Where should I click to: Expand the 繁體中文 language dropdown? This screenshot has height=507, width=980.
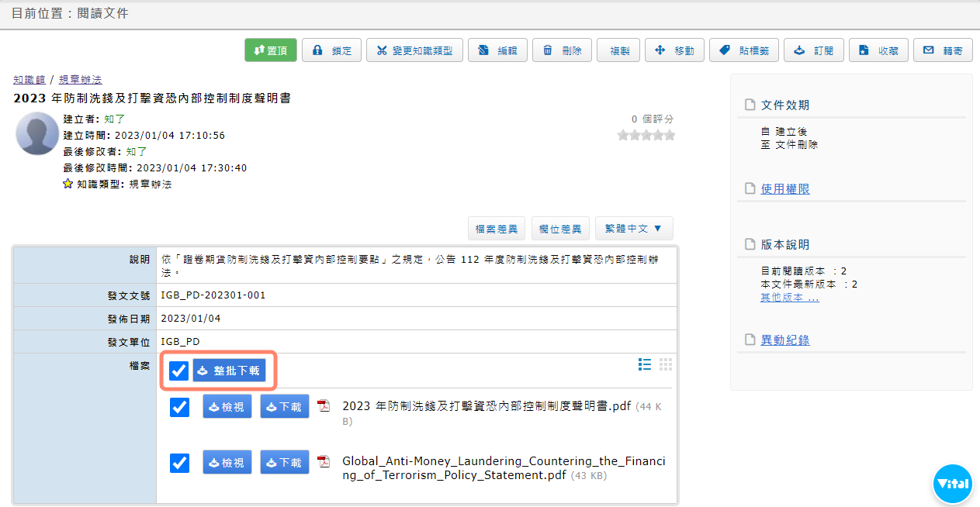pyautogui.click(x=633, y=229)
